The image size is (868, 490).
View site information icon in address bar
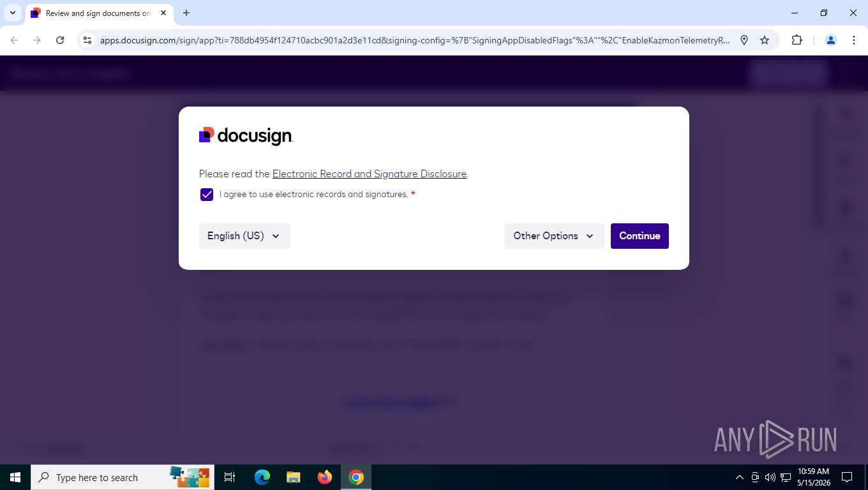coord(88,40)
